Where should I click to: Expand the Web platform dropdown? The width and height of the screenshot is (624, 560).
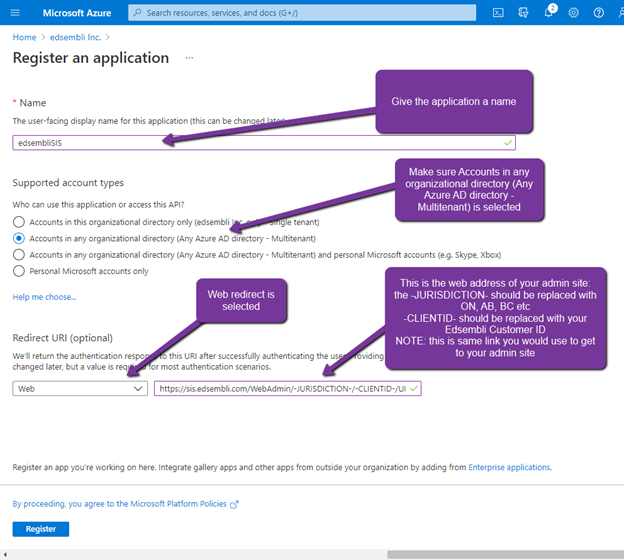pyautogui.click(x=80, y=388)
